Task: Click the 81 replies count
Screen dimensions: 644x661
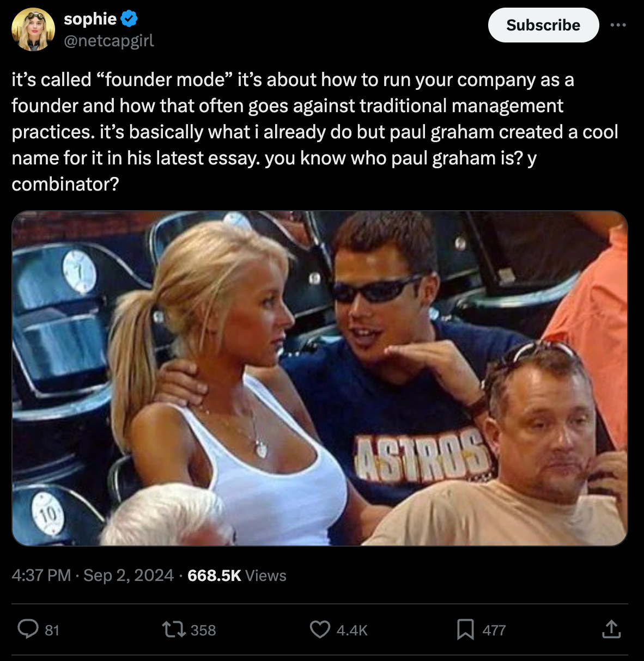Action: pyautogui.click(x=52, y=630)
